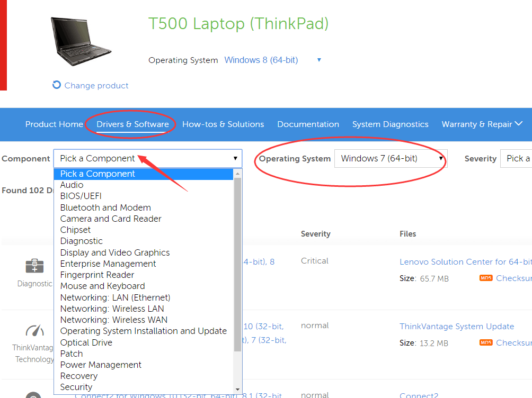The height and width of the screenshot is (398, 532).
Task: Open the Connect2 file link
Action: pyautogui.click(x=419, y=395)
